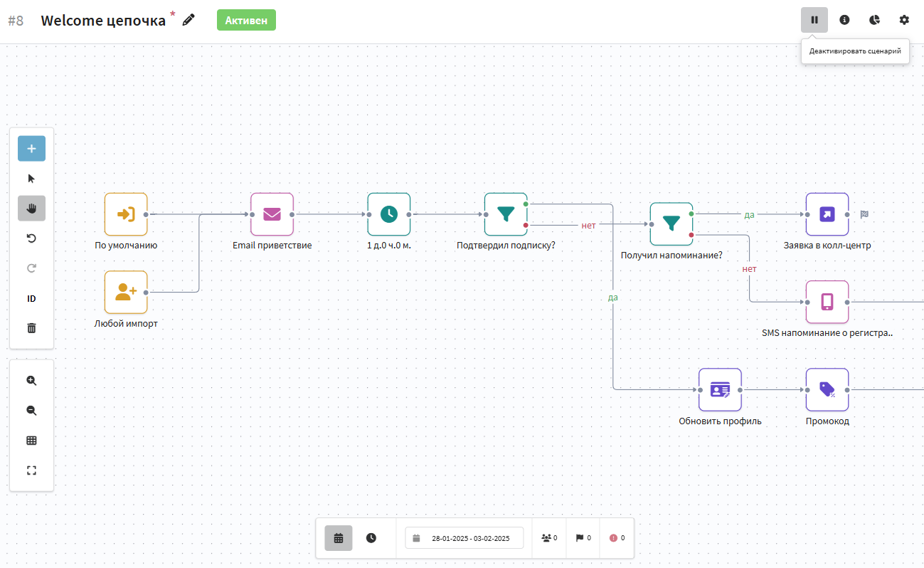Click the trash delete icon

(31, 328)
